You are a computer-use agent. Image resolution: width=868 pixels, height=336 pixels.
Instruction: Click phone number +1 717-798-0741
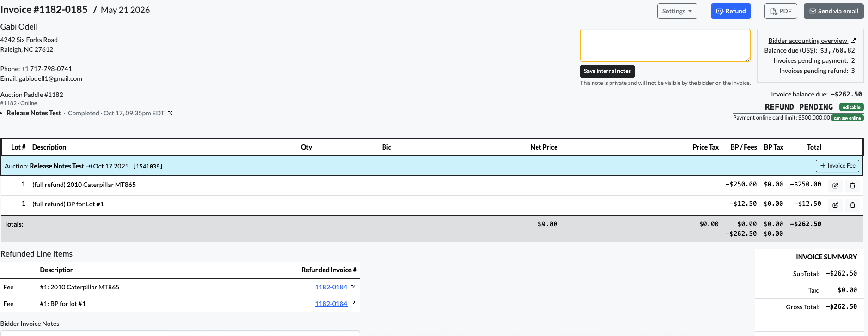click(x=47, y=69)
